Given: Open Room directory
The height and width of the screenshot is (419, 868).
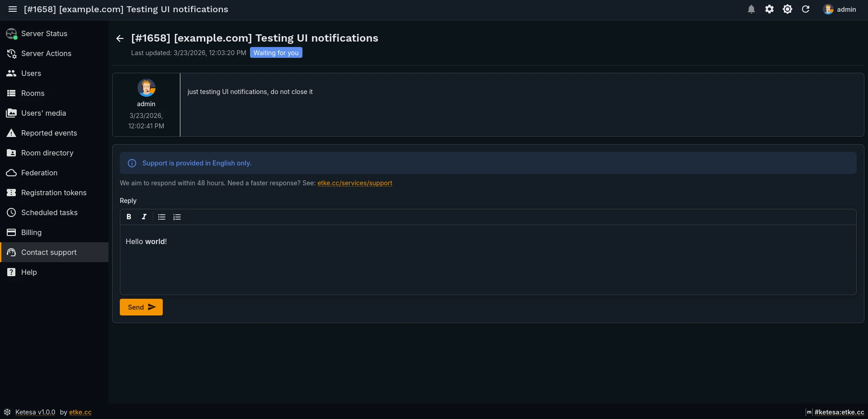Looking at the screenshot, I should click(54, 153).
